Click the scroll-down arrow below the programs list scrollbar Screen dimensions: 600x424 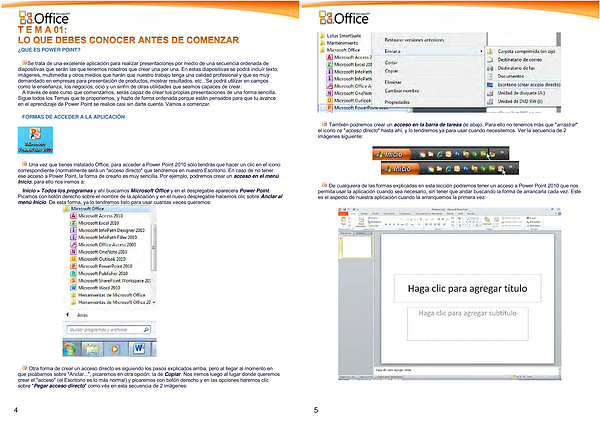(154, 302)
